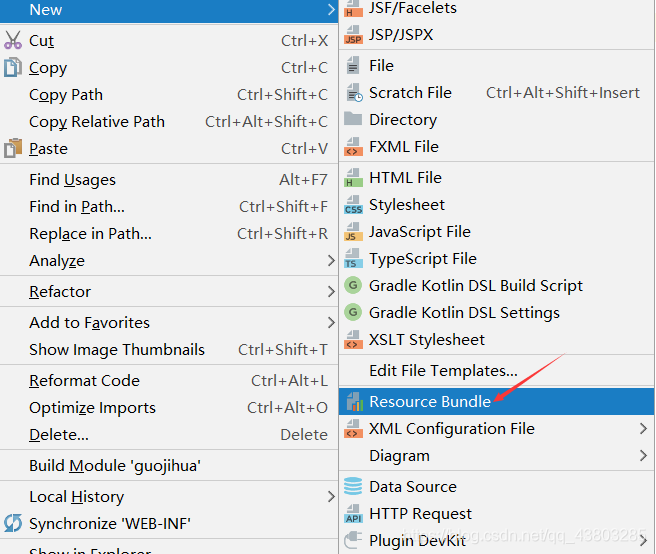Viewport: 656px width, 554px height.
Task: Open the Local History submenu arrow
Action: click(x=331, y=496)
